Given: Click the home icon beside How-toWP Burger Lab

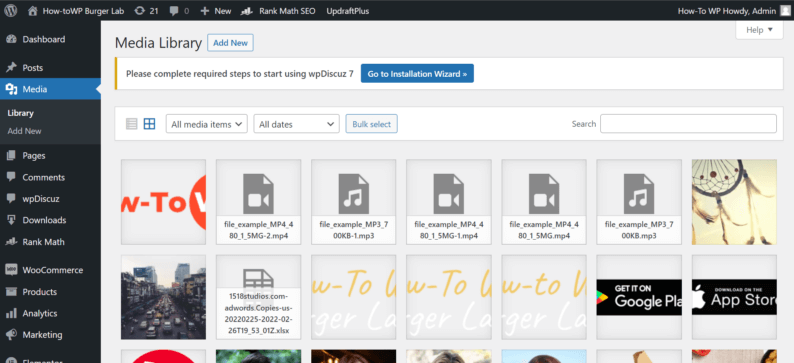Looking at the screenshot, I should pyautogui.click(x=33, y=11).
